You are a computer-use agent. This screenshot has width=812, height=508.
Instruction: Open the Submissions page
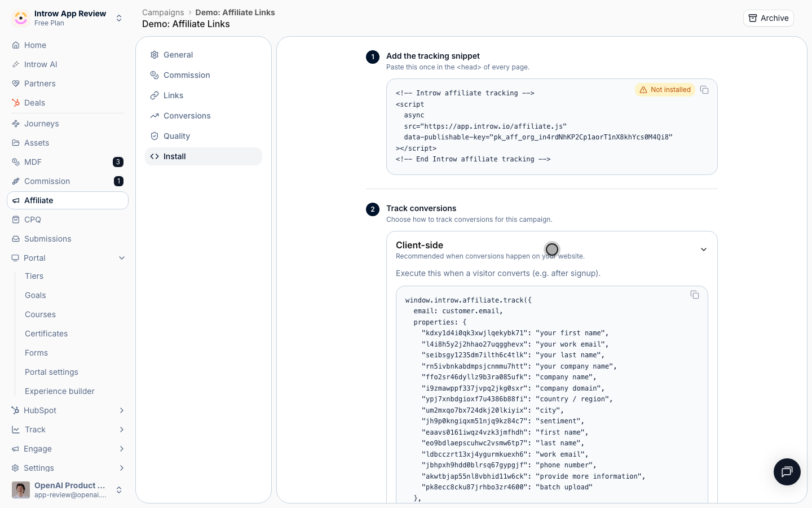coord(68,239)
